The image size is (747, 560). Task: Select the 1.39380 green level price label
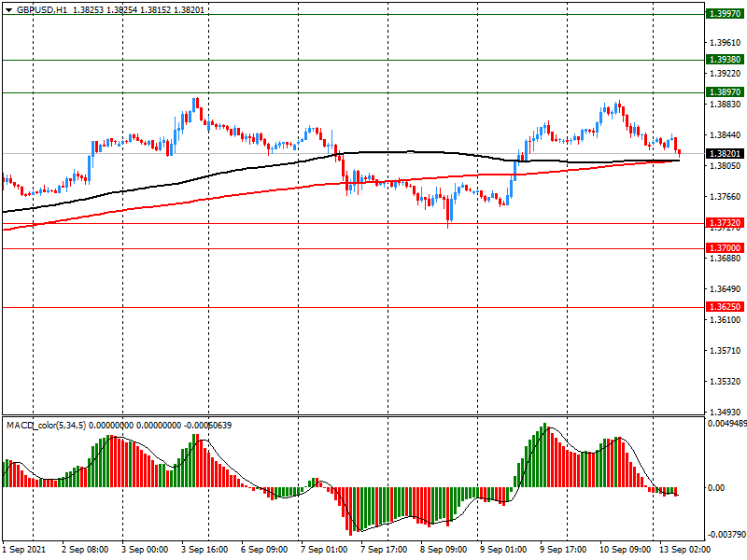pos(725,60)
